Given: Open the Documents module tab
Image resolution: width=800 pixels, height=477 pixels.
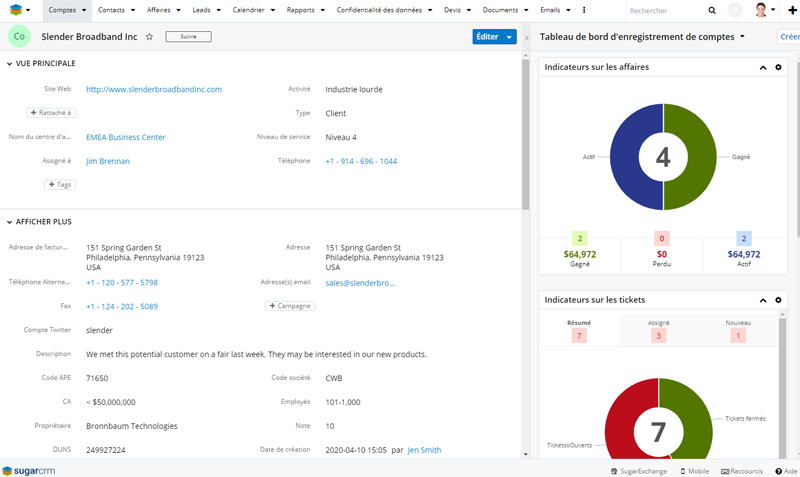Looking at the screenshot, I should click(500, 10).
